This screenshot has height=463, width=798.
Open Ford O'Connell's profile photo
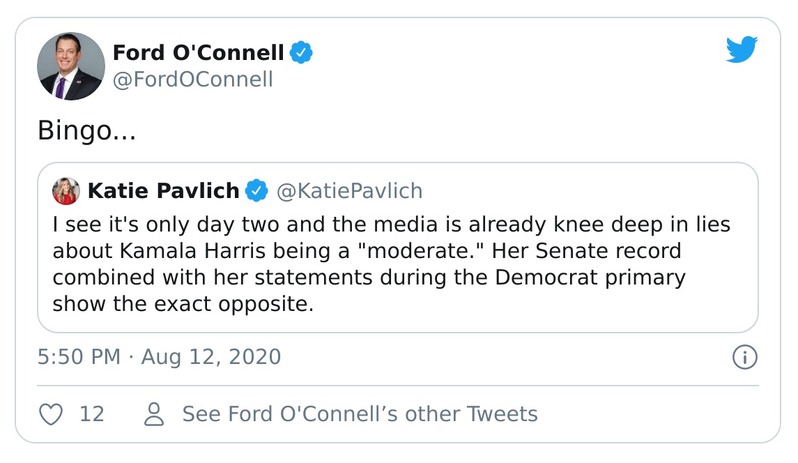click(x=71, y=66)
